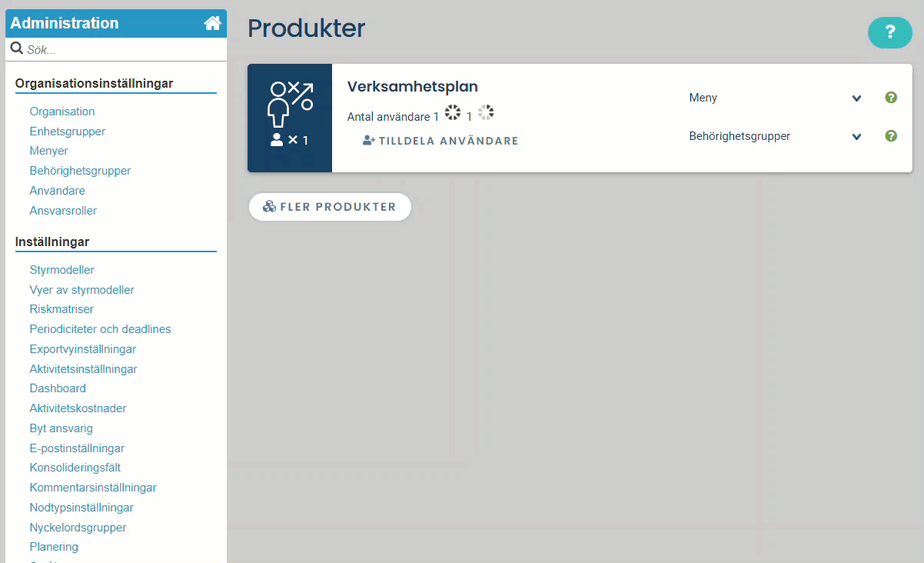
Task: Click the help icon beside Behörighetsgrupper row
Action: tap(891, 136)
